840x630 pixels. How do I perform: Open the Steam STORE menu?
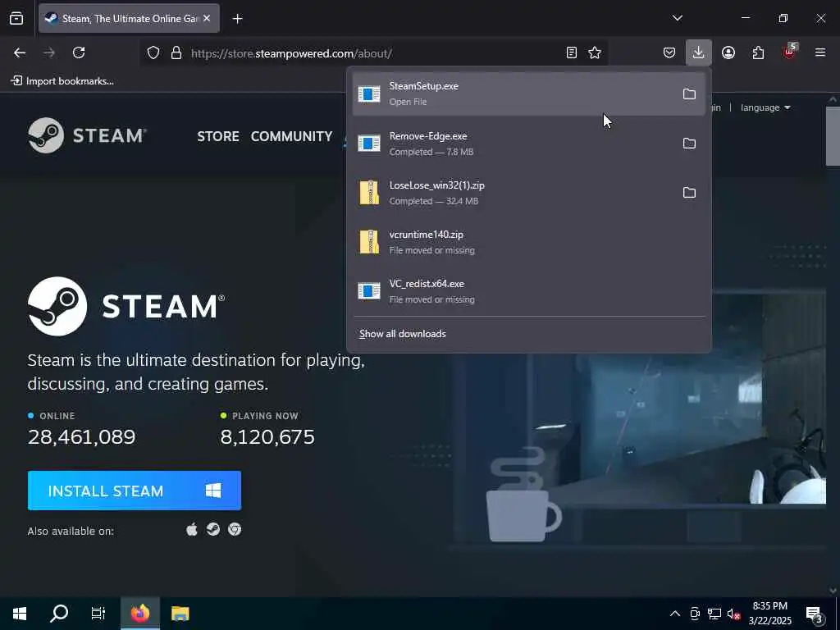tap(218, 136)
